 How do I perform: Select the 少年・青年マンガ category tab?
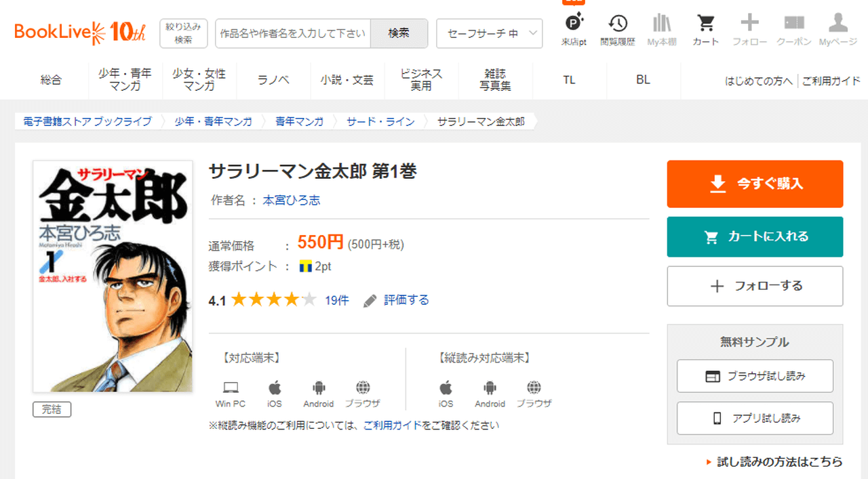tap(125, 79)
